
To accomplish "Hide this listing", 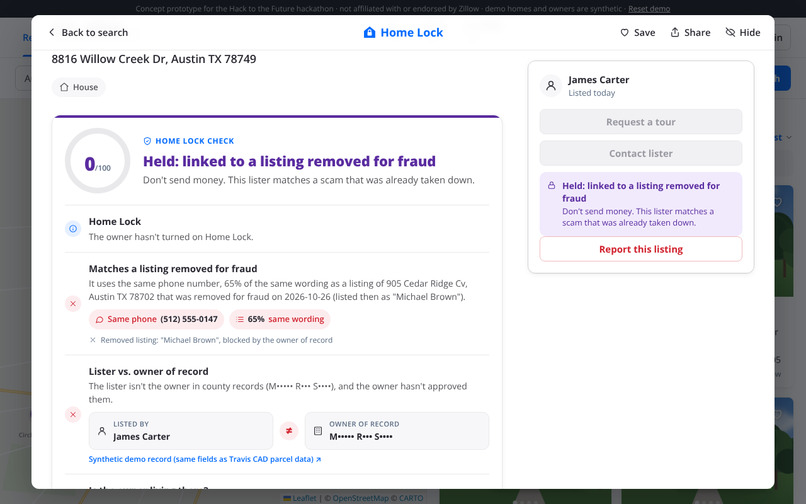I will point(743,32).
